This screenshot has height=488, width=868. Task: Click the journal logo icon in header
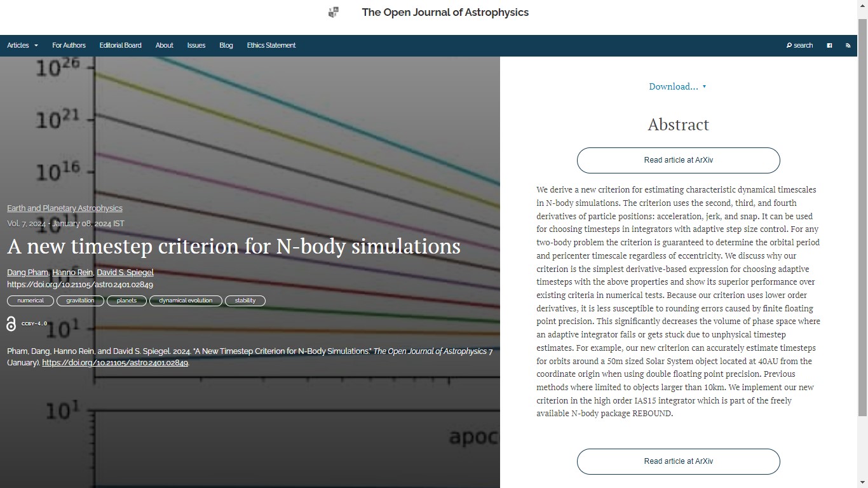(x=334, y=12)
